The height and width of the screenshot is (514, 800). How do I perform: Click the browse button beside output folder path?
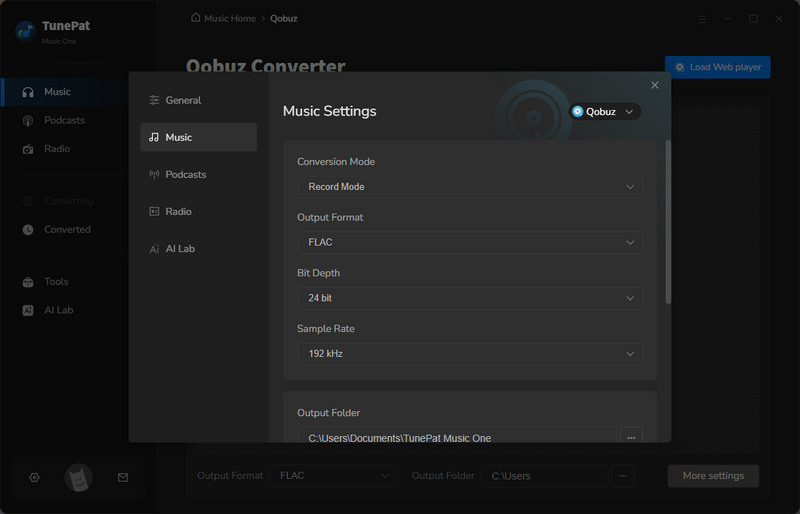click(x=630, y=437)
